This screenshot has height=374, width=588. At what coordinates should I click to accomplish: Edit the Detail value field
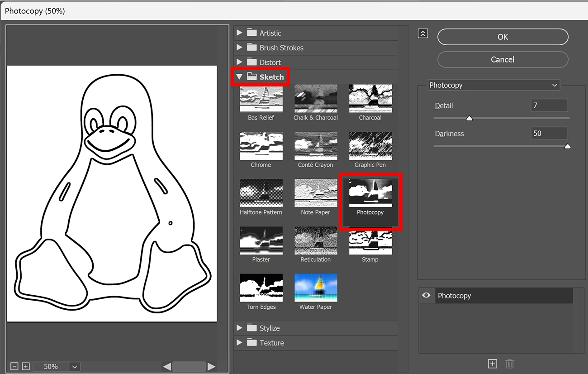[x=549, y=105]
